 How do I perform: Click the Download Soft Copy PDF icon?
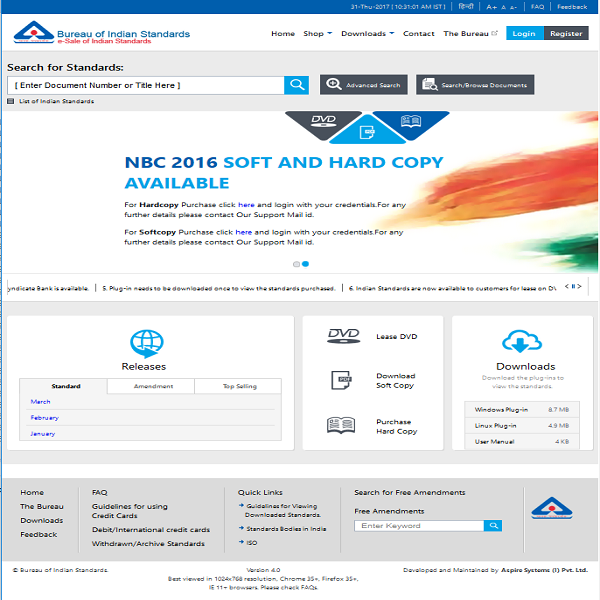point(341,380)
